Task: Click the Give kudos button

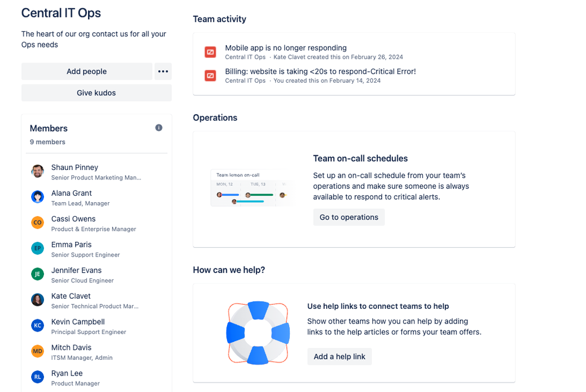Action: coord(96,93)
